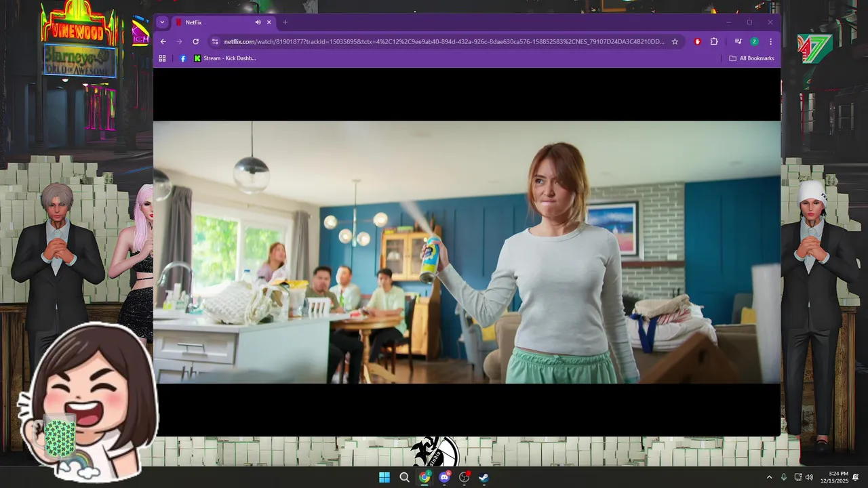Open the Extensions puzzle menu
The height and width of the screenshot is (488, 868).
point(714,41)
